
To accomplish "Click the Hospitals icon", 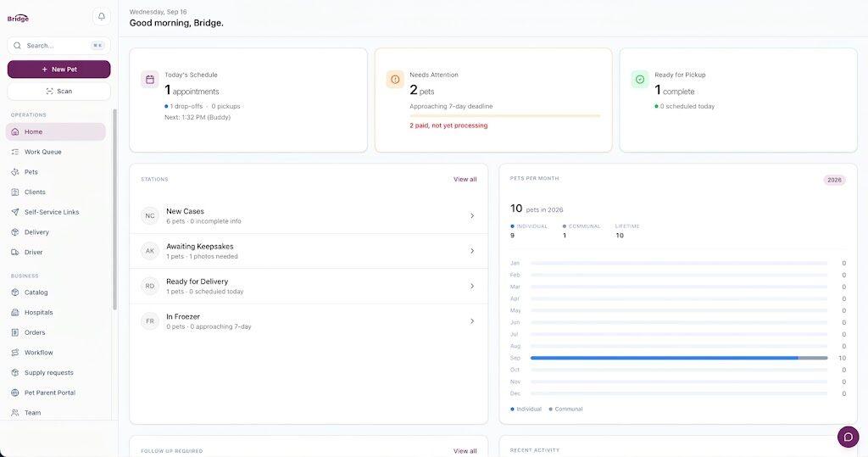I will 15,312.
